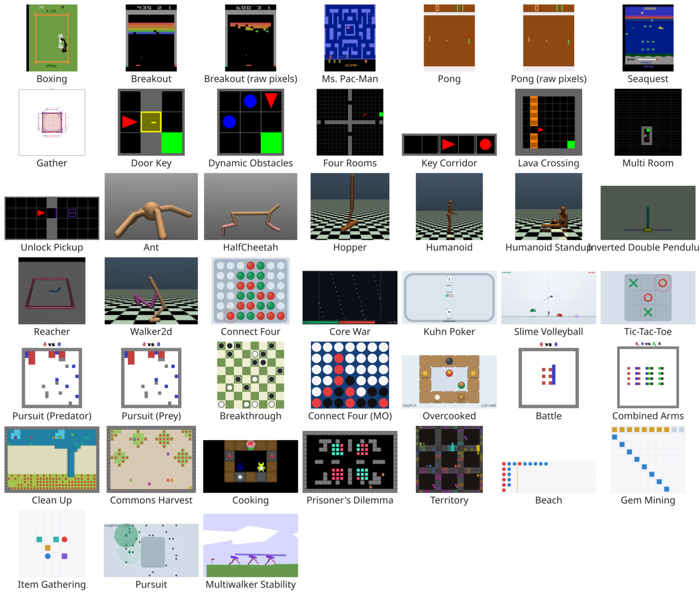
Task: Click the Clean Up environment thumbnail
Action: click(x=52, y=460)
